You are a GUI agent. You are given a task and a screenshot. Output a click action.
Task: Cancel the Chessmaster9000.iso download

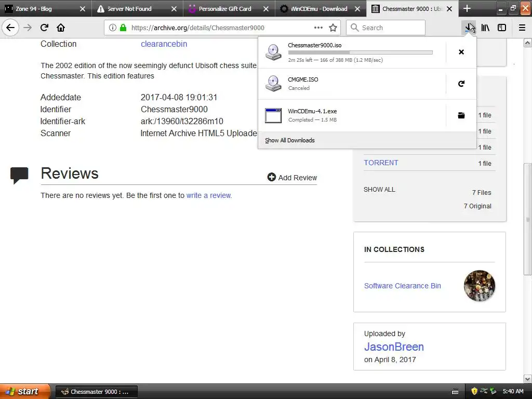point(461,52)
